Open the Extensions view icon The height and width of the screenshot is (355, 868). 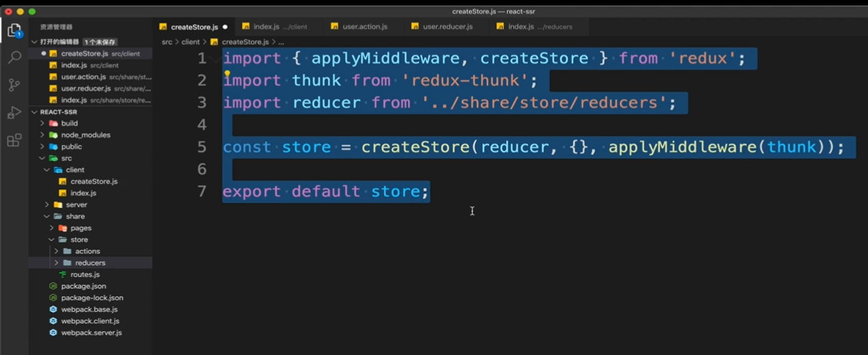pyautogui.click(x=14, y=141)
